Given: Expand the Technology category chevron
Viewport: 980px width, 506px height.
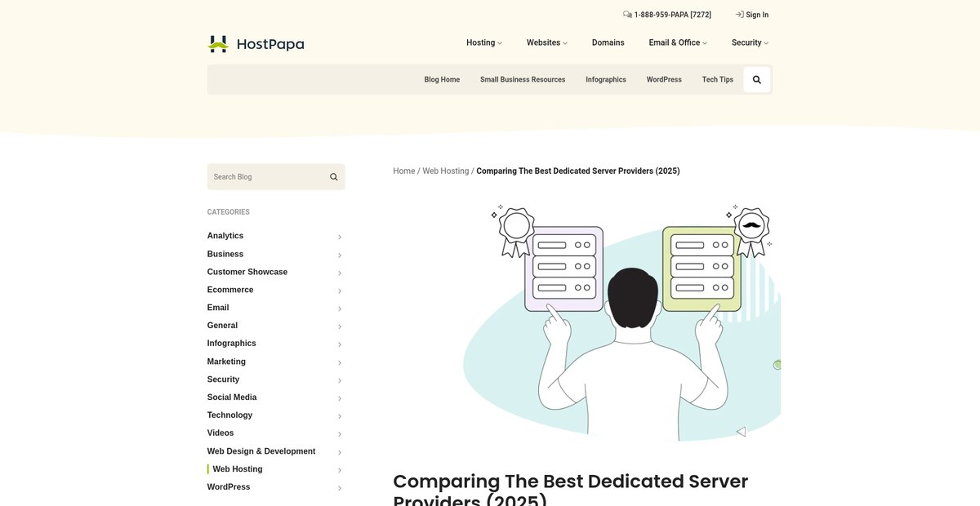Looking at the screenshot, I should 340,416.
